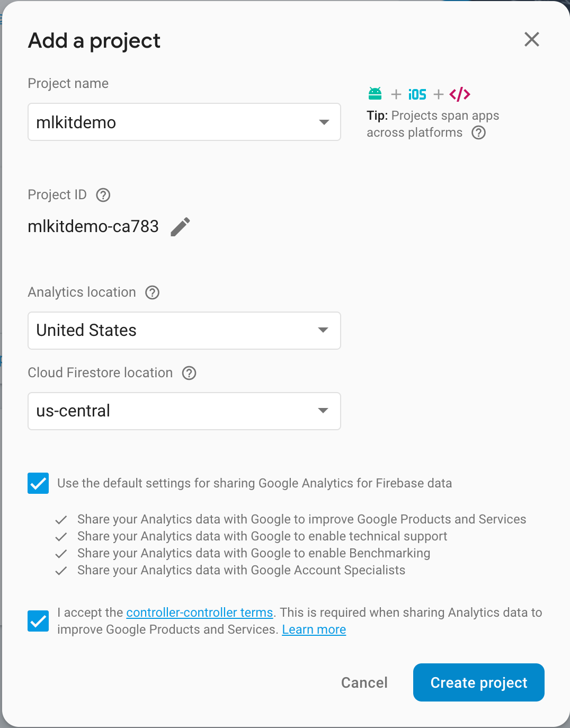
Task: Click the web code brackets icon
Action: click(x=460, y=94)
